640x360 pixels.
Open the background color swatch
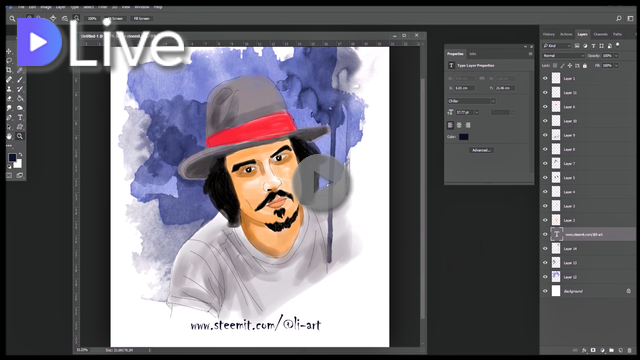(x=18, y=164)
